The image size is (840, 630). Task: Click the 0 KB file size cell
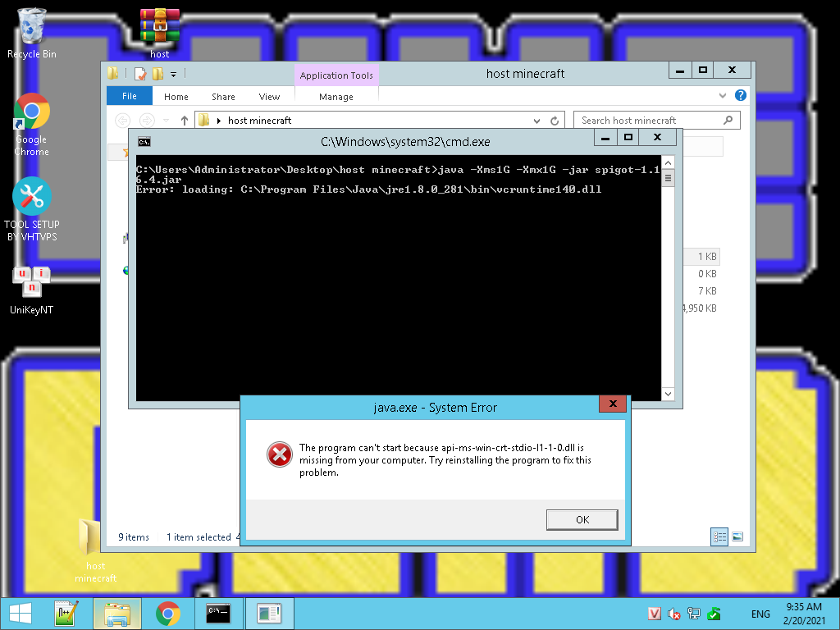click(706, 274)
